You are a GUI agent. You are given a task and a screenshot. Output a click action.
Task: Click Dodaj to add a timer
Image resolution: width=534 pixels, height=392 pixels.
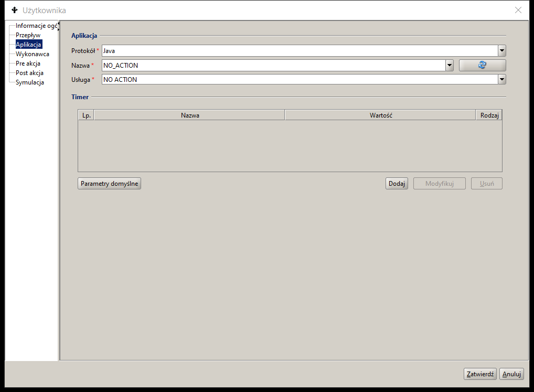tap(397, 184)
